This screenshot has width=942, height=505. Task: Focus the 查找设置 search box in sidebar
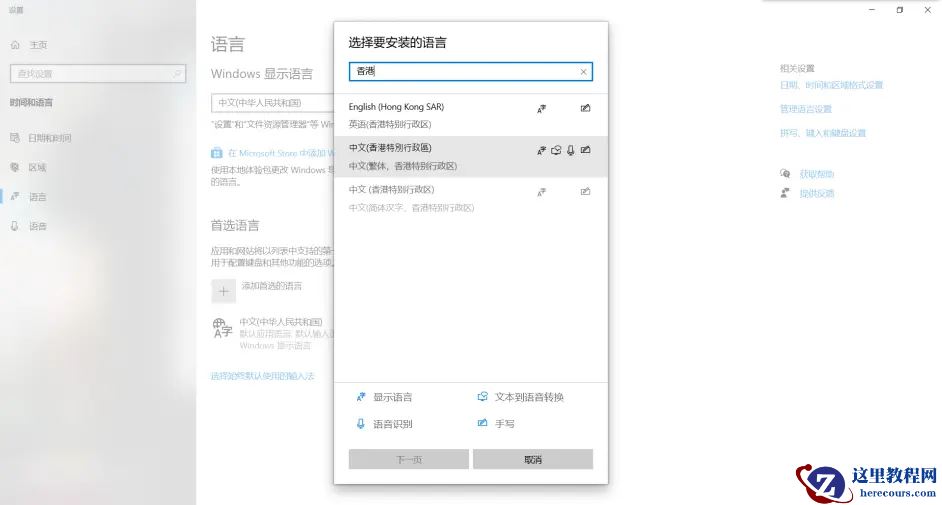click(x=98, y=73)
